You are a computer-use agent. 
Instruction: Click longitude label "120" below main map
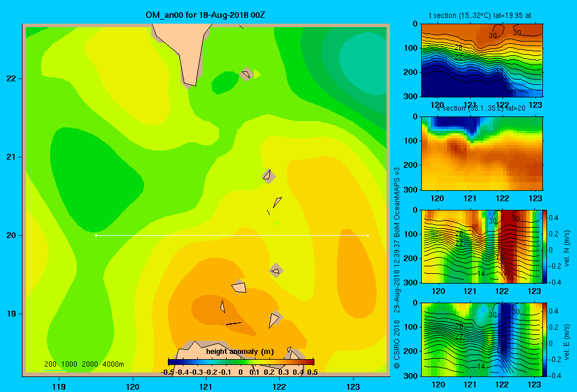(133, 386)
